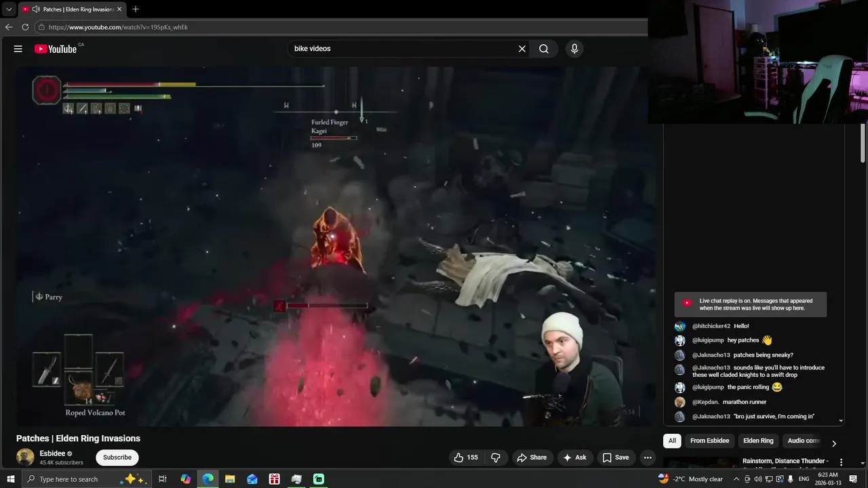Mute tab via speaker icon
The height and width of the screenshot is (488, 868).
(x=35, y=9)
